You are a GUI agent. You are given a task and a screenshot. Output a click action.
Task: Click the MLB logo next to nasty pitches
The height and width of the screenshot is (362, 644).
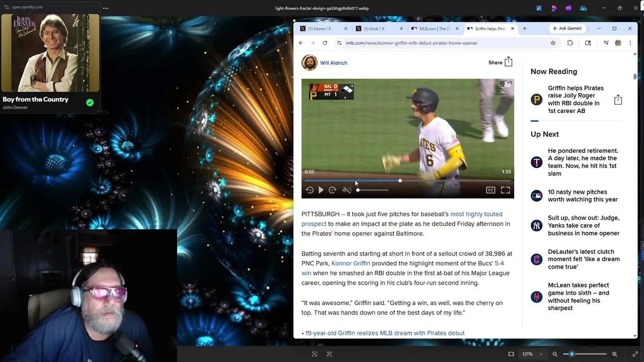pos(537,196)
